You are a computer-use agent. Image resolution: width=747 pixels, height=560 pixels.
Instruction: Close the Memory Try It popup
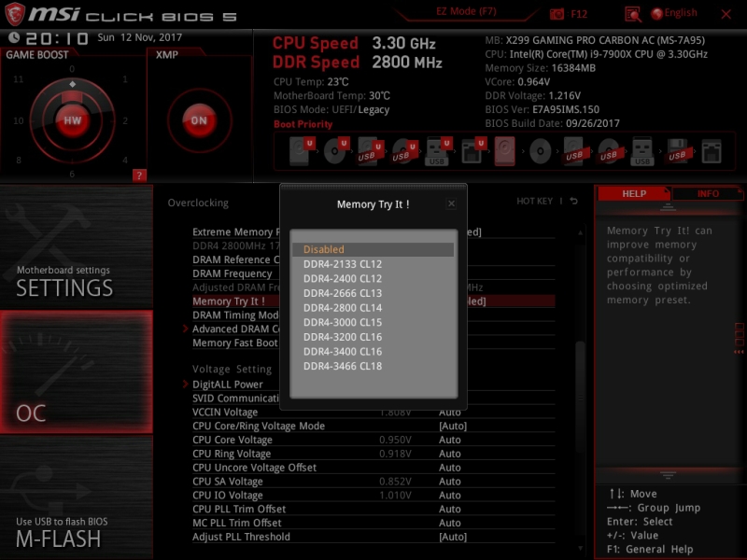[451, 204]
